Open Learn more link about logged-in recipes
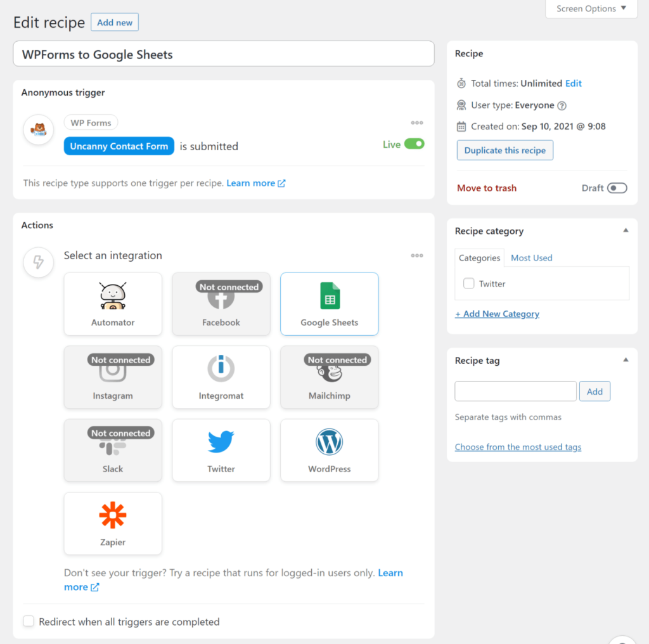Viewport: 649px width, 644px height. [x=390, y=573]
